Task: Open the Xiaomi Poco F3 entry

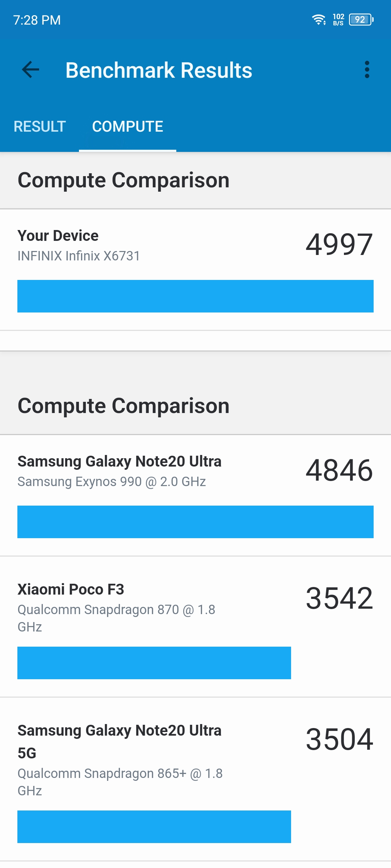Action: click(x=195, y=627)
